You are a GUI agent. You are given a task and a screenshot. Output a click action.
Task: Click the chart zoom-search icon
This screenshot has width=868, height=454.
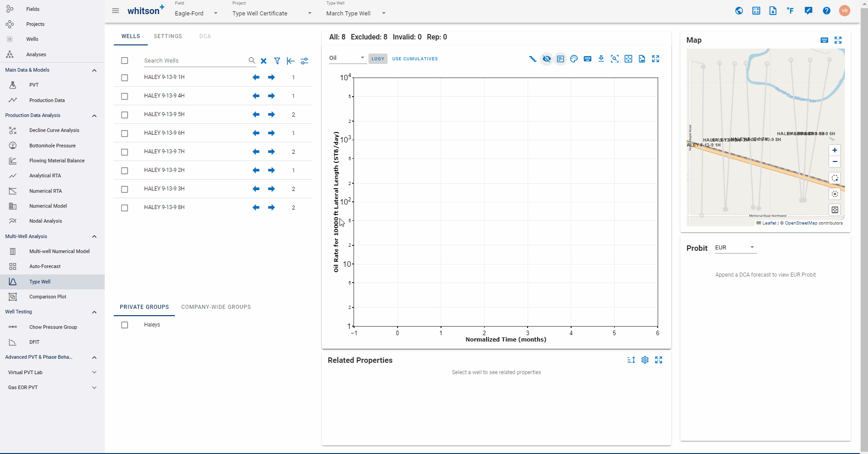click(615, 59)
